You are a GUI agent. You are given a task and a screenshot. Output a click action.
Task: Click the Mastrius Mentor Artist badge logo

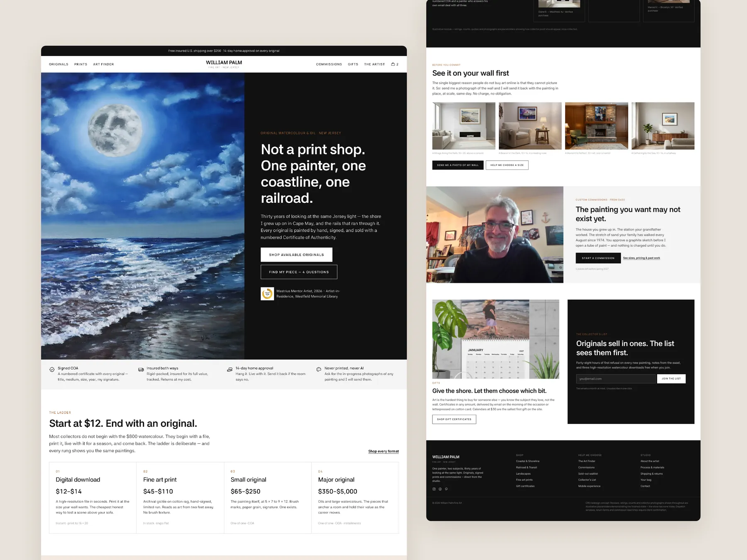tap(267, 294)
